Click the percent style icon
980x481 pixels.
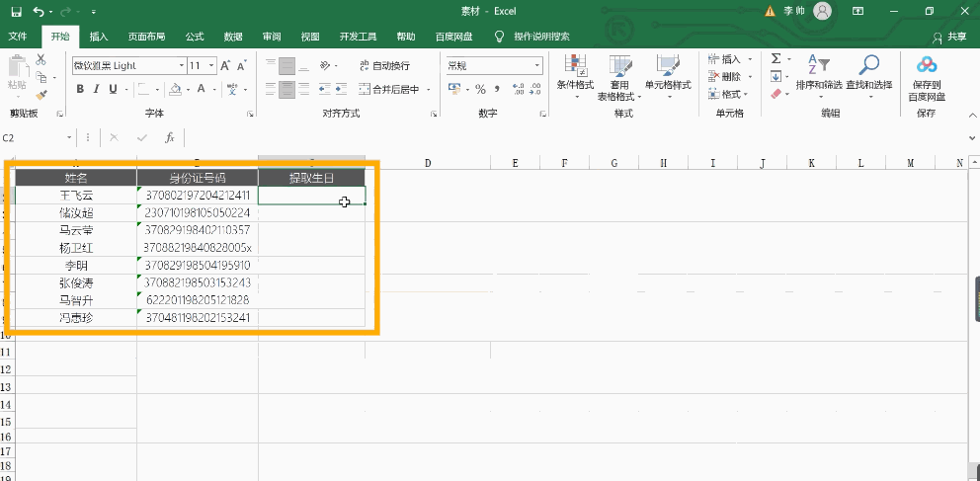coord(480,89)
